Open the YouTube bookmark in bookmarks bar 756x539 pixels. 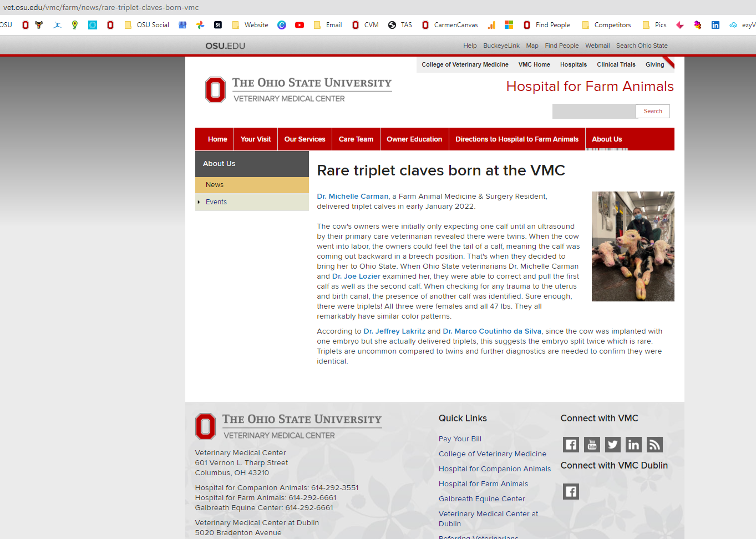300,25
